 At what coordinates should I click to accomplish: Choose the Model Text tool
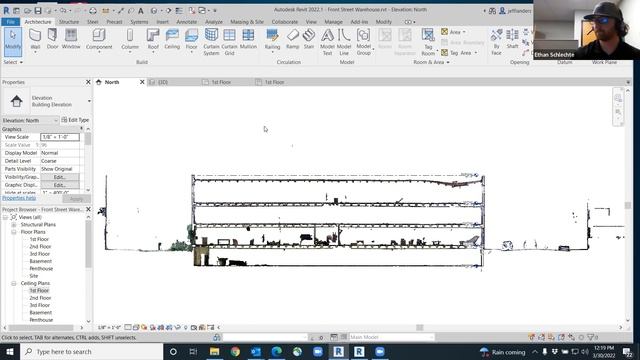(327, 42)
